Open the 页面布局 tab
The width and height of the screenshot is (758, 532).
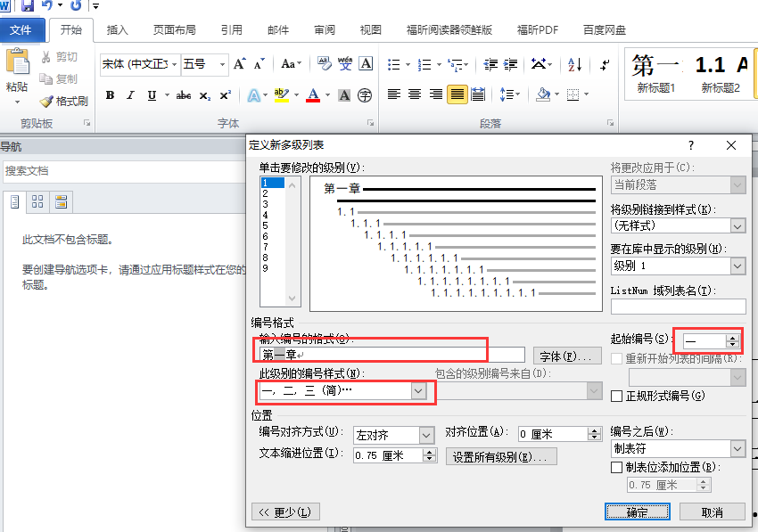tap(175, 28)
